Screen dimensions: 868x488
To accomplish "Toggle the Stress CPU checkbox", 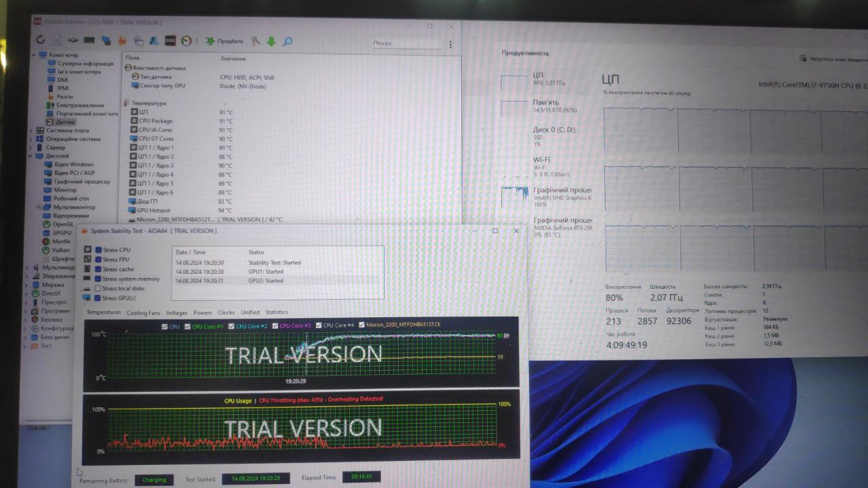I will 99,250.
